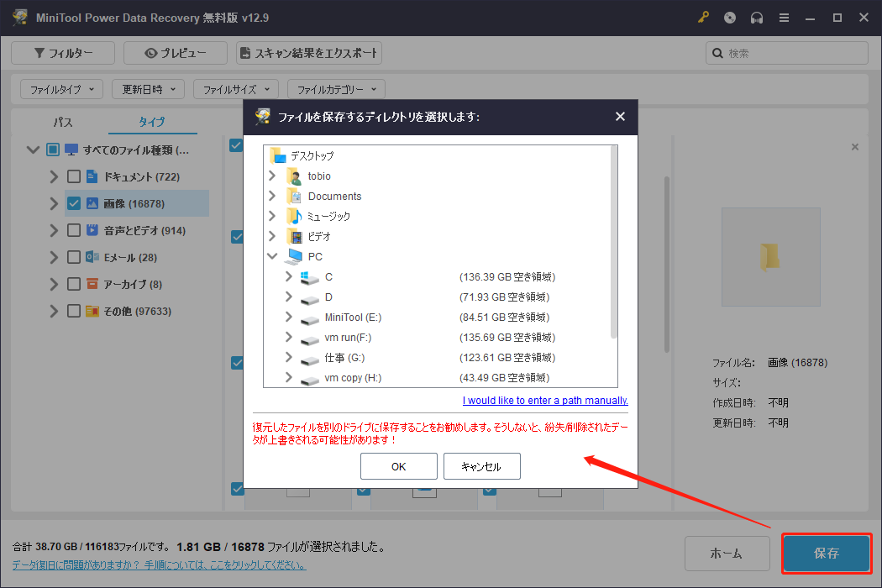Select the 画像 picture icon in tree
This screenshot has height=588, width=882.
point(92,203)
